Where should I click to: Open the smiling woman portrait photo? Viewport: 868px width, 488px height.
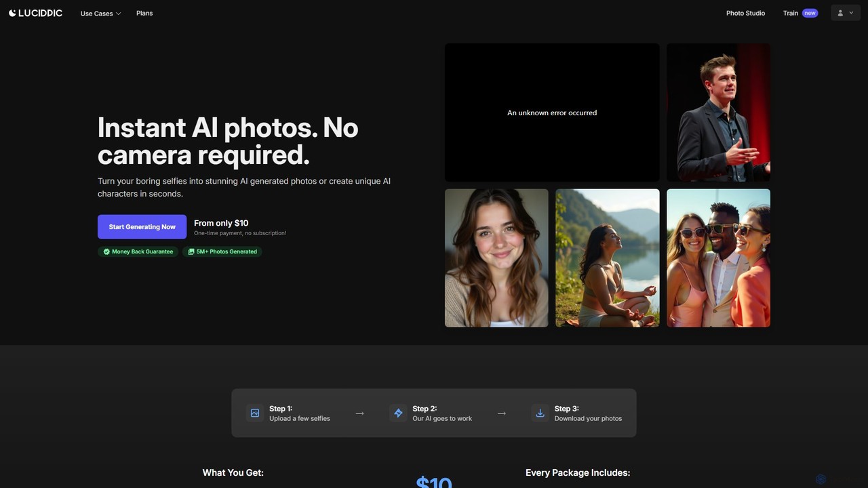496,258
